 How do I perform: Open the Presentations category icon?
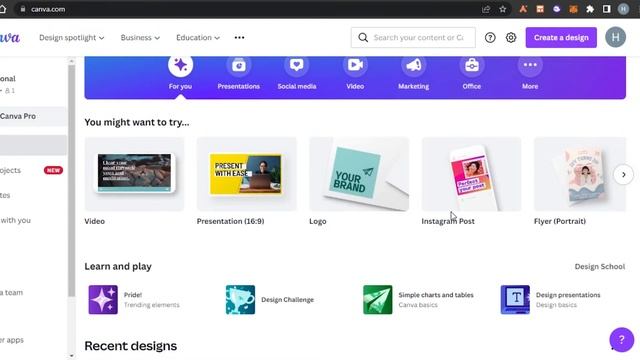coord(239,65)
